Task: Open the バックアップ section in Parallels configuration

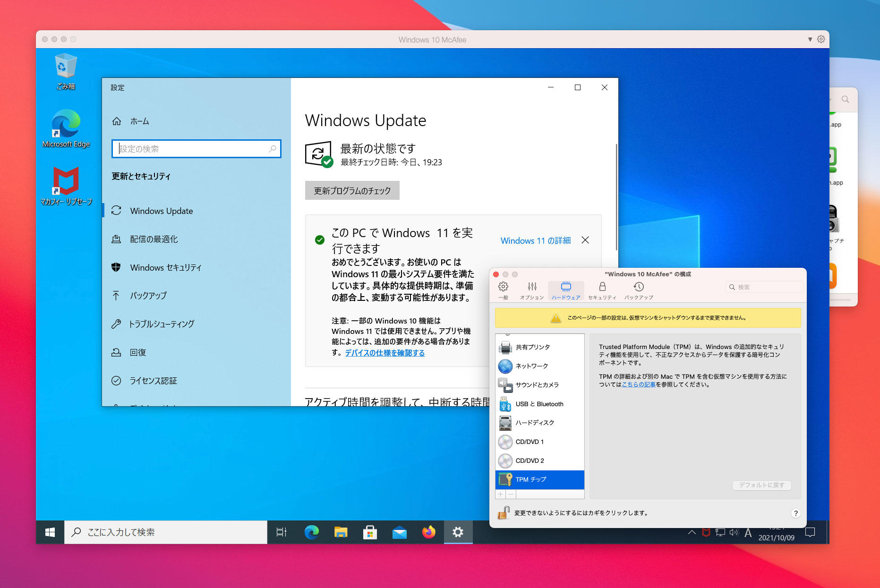Action: coord(638,290)
